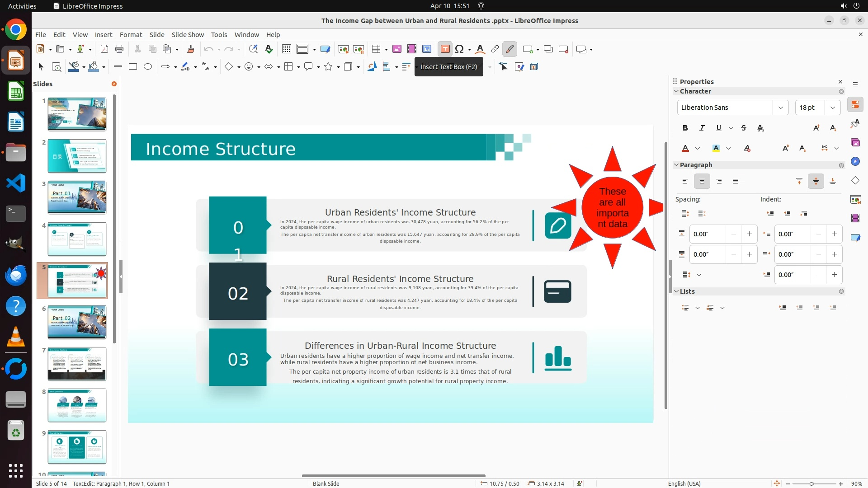Toggle Bold formatting in Character panel
Screen dimensions: 868x488
pyautogui.click(x=685, y=128)
